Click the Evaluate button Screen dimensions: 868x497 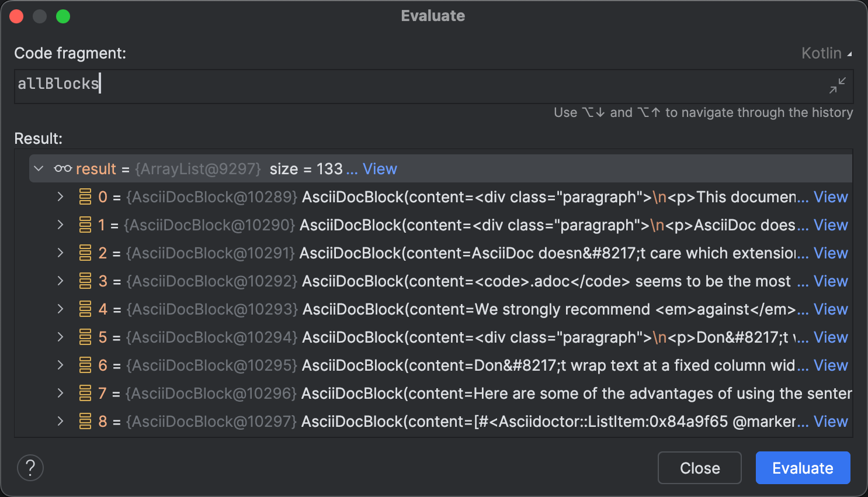tap(803, 468)
